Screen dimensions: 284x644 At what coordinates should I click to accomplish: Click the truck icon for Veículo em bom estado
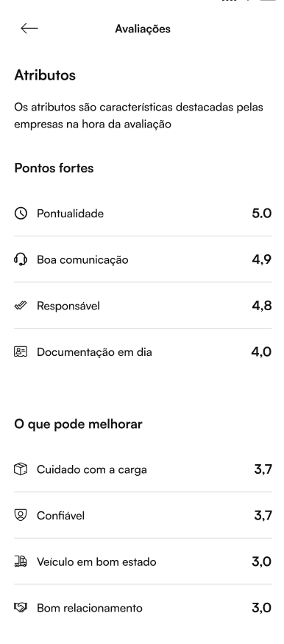click(21, 561)
